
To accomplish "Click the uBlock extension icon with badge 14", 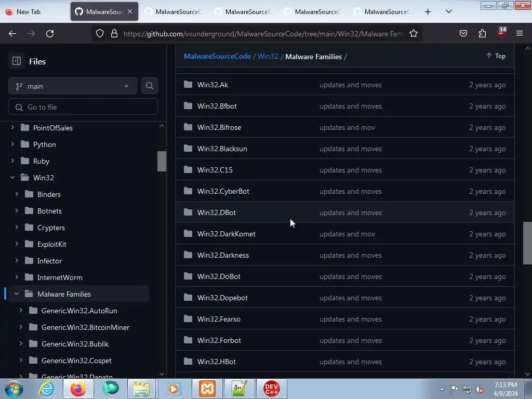I will pos(501,32).
